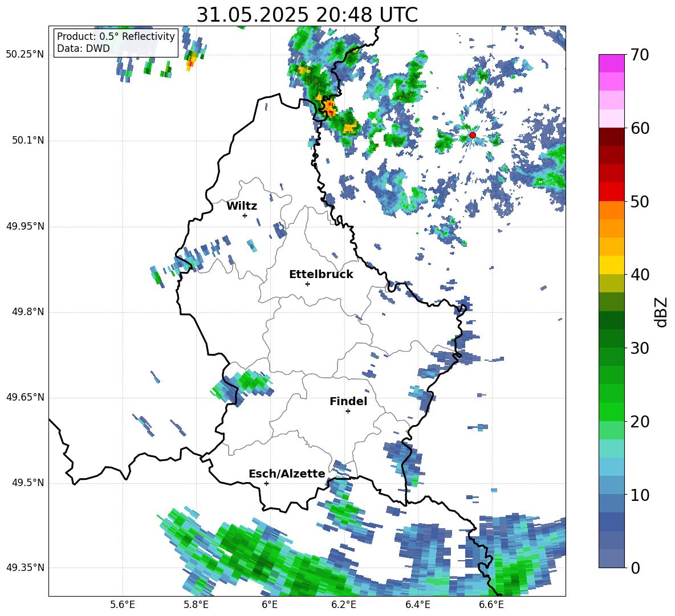Image resolution: width=675 pixels, height=616 pixels.
Task: Click the red radar site marker dot
Action: click(x=472, y=135)
